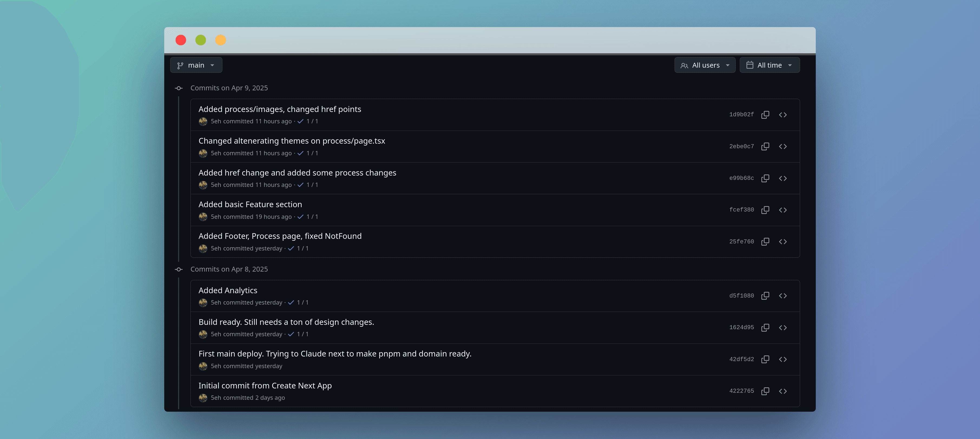Viewport: 980px width, 439px height.
Task: Open commit 'Changed altenerating themes on process/page.tsx'
Action: (292, 141)
